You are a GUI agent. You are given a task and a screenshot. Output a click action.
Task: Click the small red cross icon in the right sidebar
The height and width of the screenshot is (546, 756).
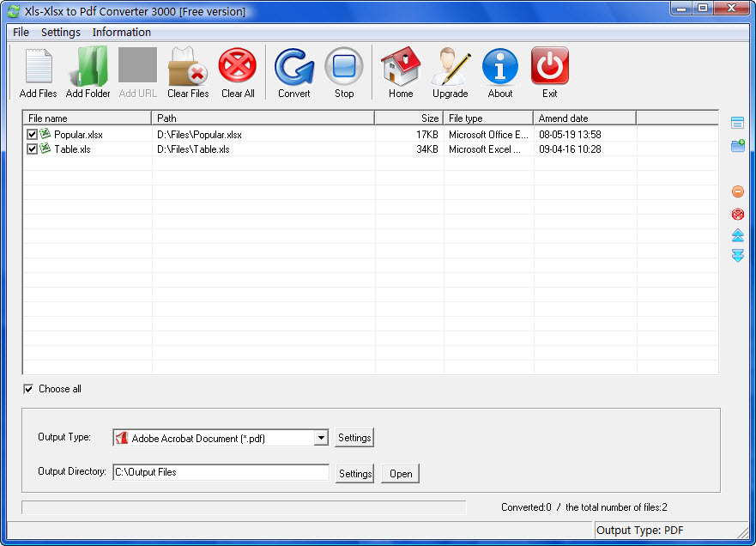click(x=738, y=214)
